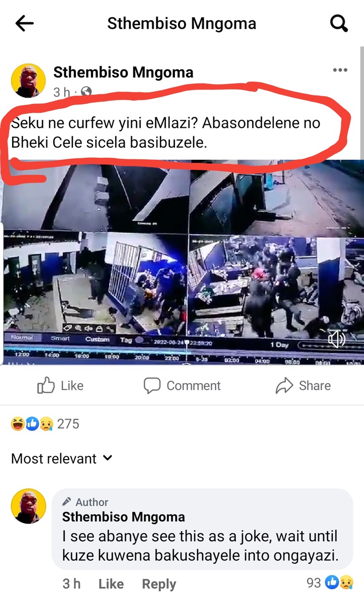The width and height of the screenshot is (364, 600).
Task: Unmute video with speaker icon
Action: coord(337,339)
